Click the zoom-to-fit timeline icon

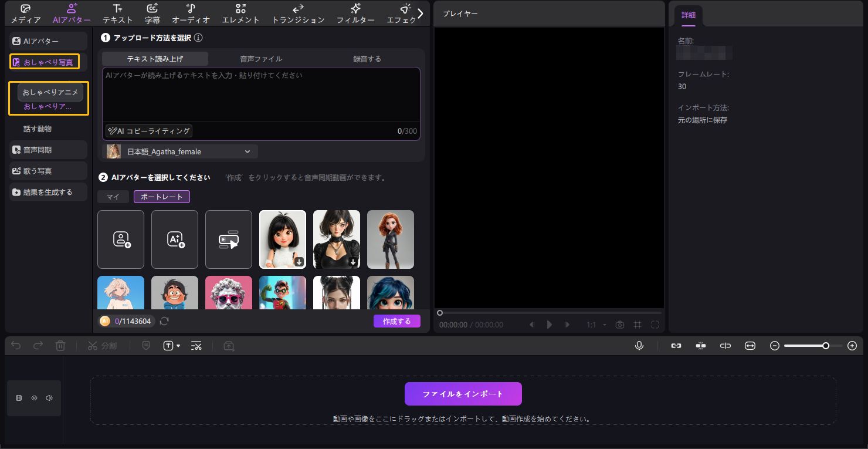[x=750, y=346]
